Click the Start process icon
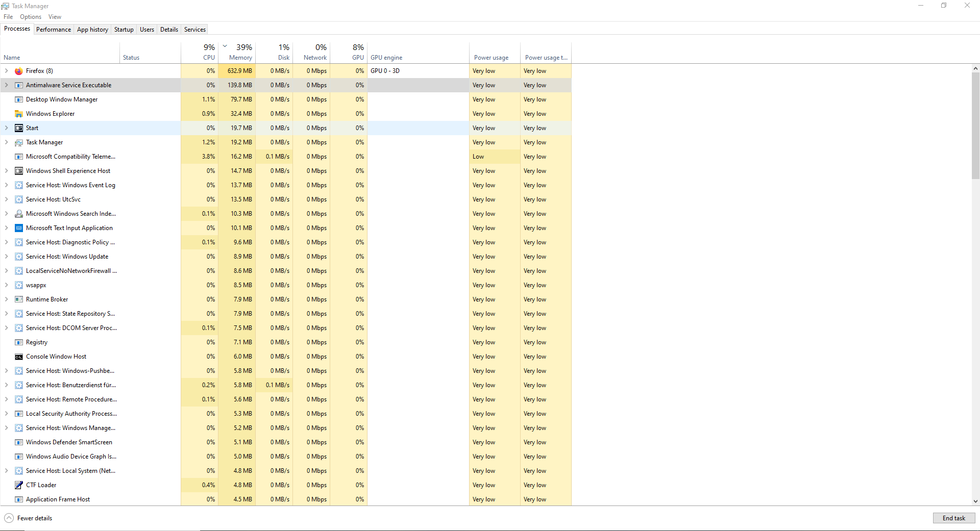 tap(19, 128)
